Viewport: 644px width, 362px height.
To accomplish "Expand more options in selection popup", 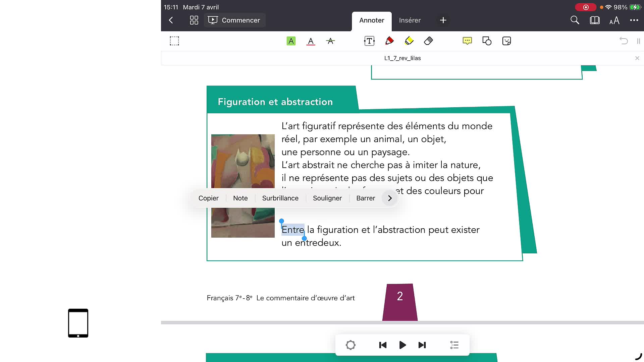I will 390,198.
